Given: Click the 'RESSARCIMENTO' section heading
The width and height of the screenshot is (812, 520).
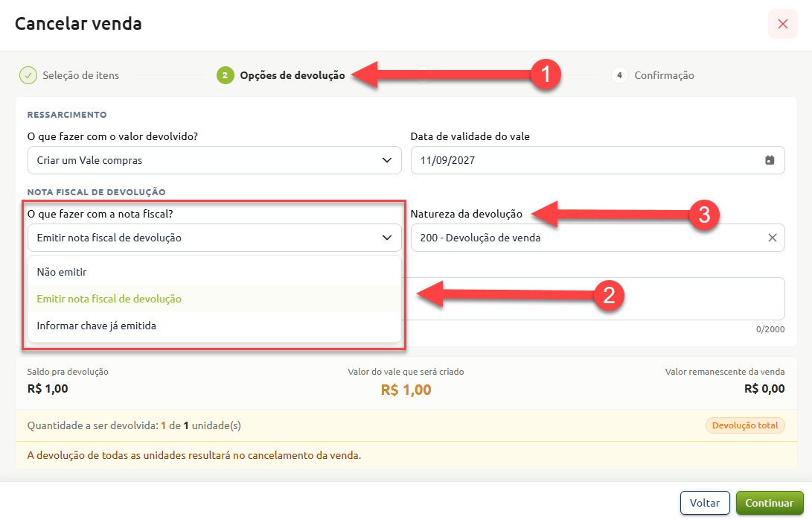Looking at the screenshot, I should [x=67, y=115].
